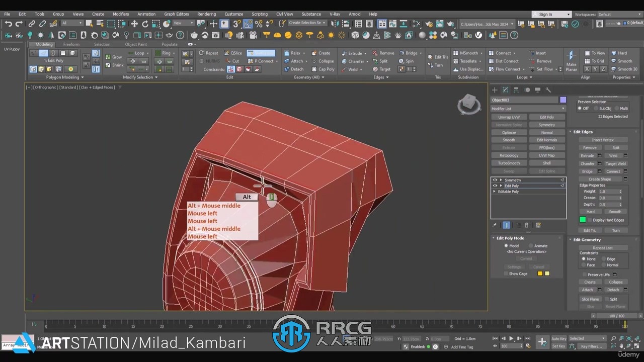The image size is (644, 362).
Task: Click the Redo arrow in main toolbar
Action: coord(19,24)
